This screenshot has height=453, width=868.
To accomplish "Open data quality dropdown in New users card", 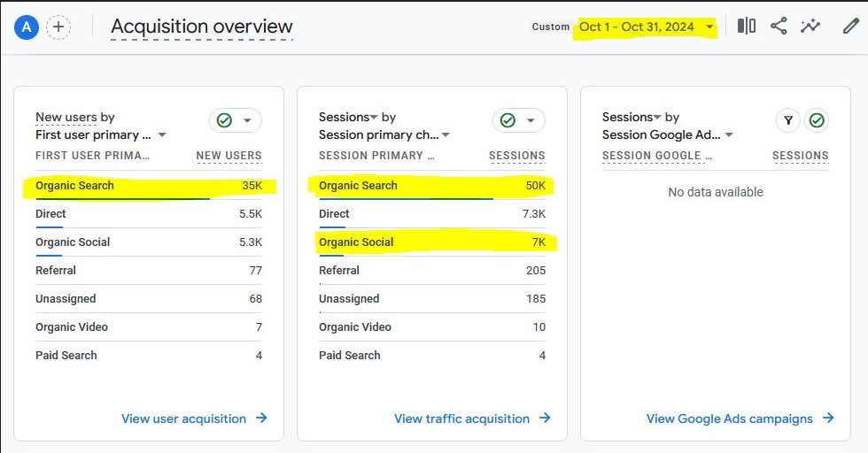I will point(236,120).
